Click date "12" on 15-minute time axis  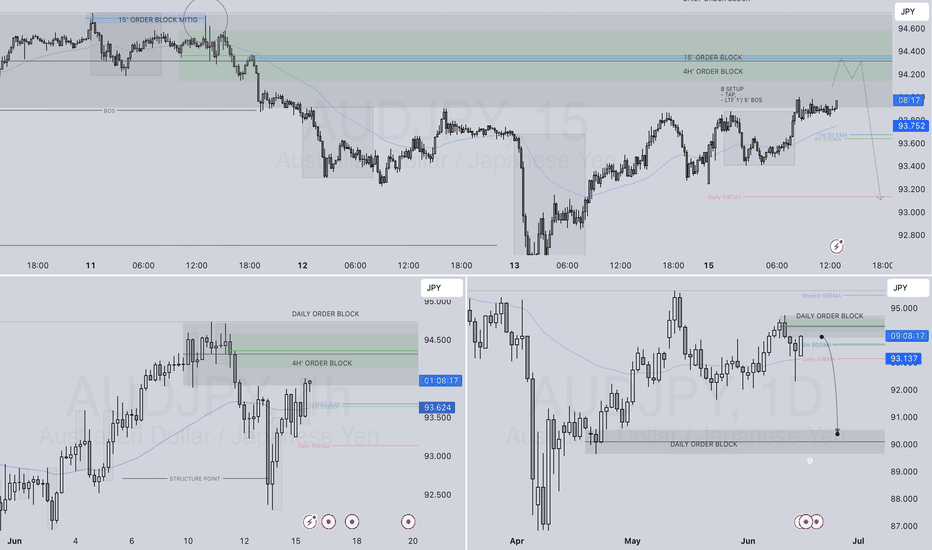point(303,265)
